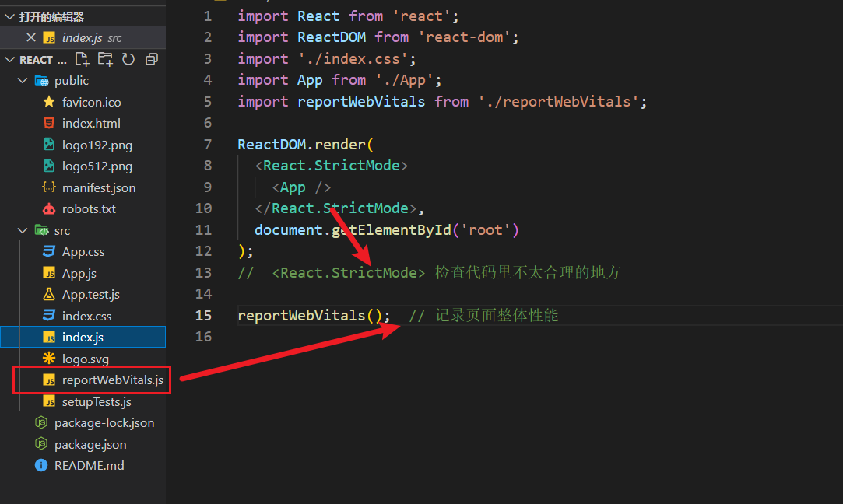Screen dimensions: 843x504
Task: Click reportWebVitals() call on line 15
Action: click(x=310, y=315)
